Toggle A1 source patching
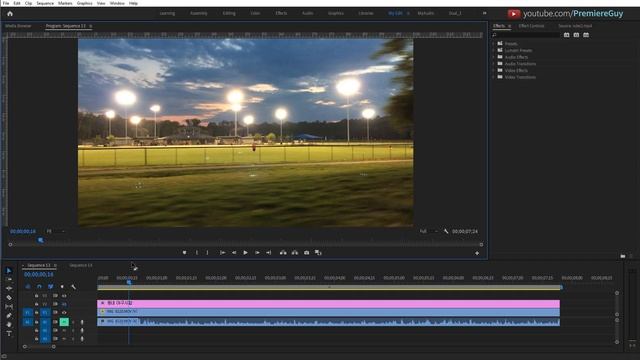The image size is (640, 360). pos(27,322)
